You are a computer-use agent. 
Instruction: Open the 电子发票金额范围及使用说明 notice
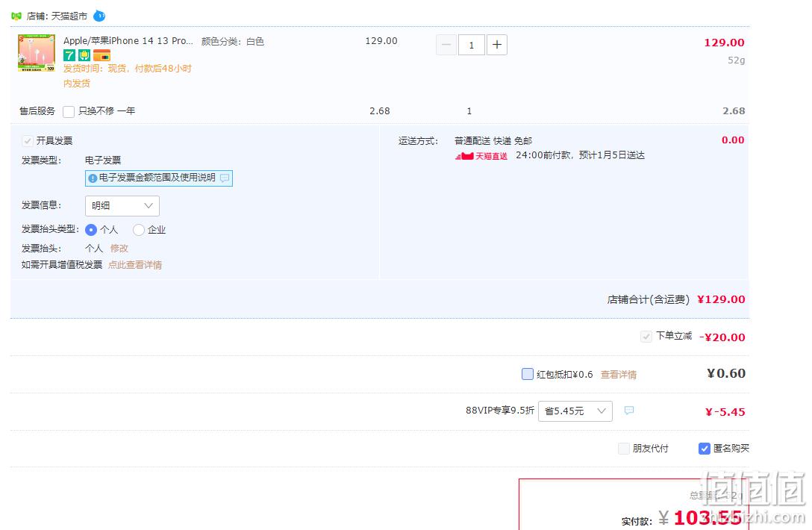coord(158,178)
